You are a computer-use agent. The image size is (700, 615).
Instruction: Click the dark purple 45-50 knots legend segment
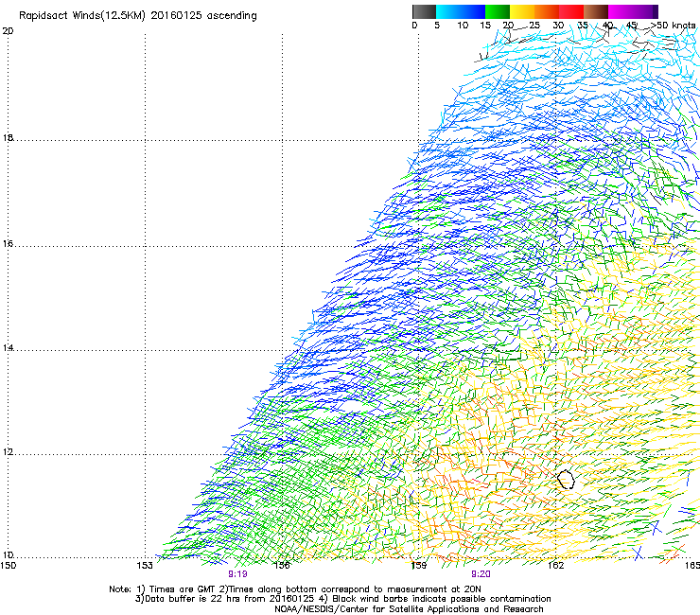[645, 11]
